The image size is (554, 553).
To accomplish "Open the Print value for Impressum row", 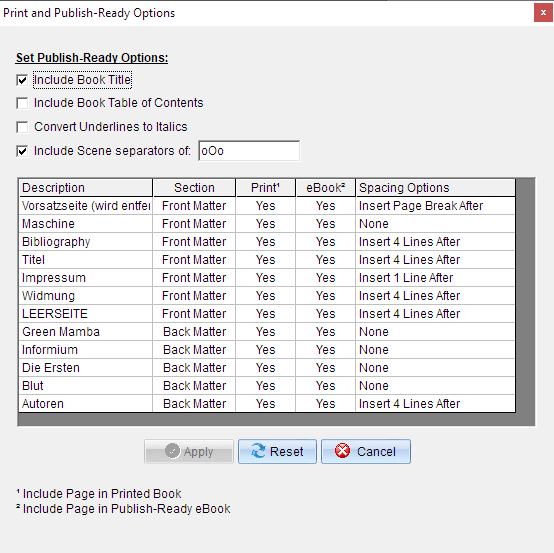I will tap(265, 278).
